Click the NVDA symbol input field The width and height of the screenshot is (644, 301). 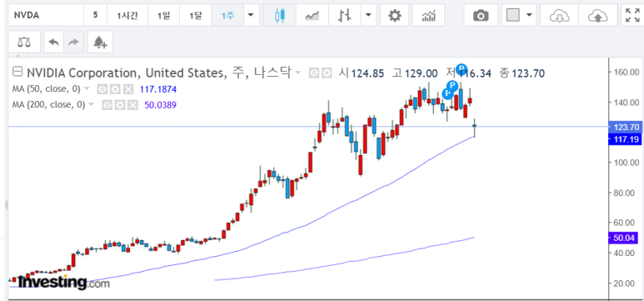point(46,15)
